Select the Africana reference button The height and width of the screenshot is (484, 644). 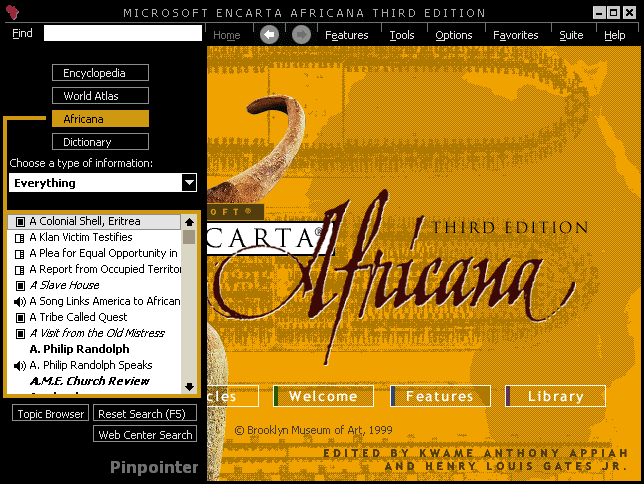pyautogui.click(x=100, y=119)
